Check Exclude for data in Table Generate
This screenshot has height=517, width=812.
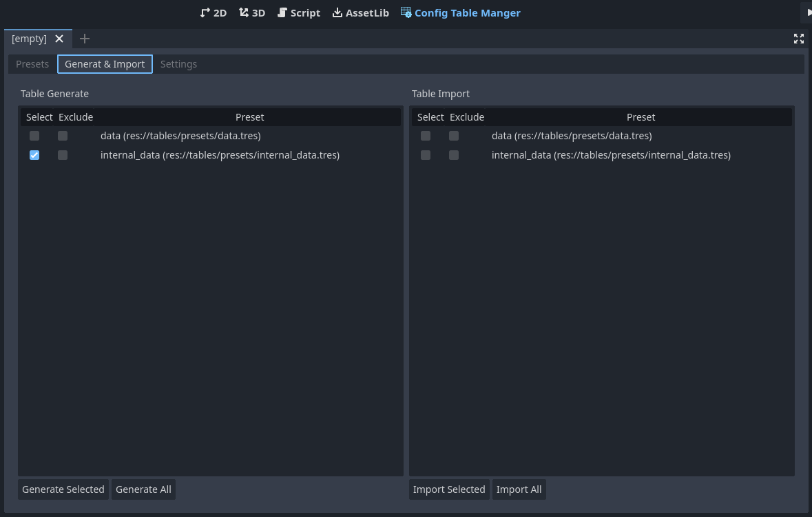click(x=63, y=136)
